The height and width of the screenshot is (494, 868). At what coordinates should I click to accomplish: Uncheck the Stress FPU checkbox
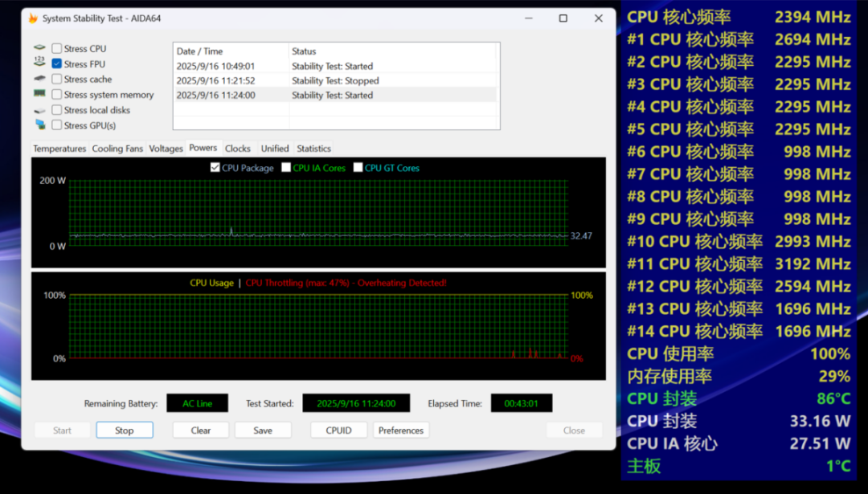[x=56, y=63]
